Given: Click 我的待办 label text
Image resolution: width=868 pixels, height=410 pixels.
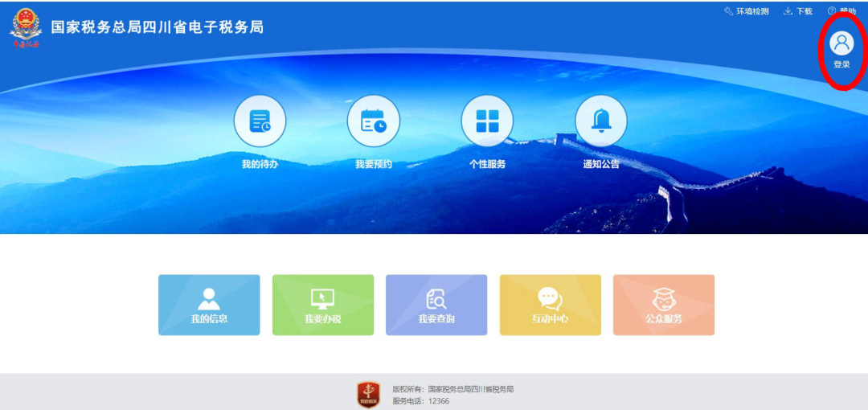Looking at the screenshot, I should click(260, 165).
